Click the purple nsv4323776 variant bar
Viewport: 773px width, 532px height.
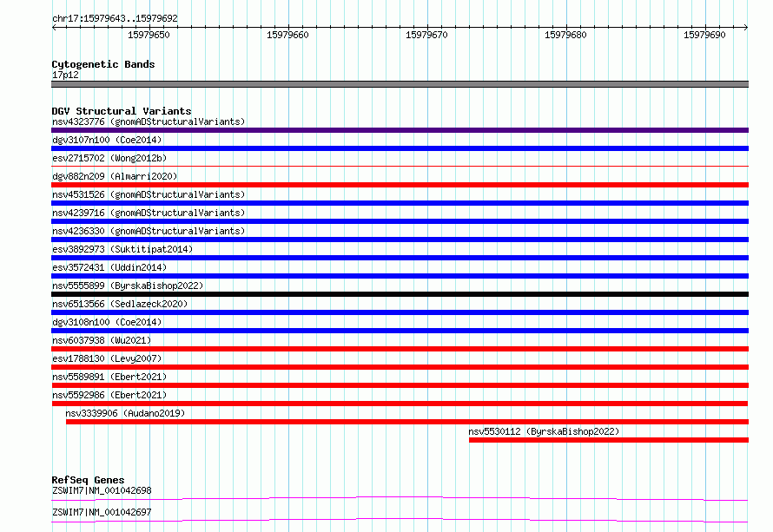(400, 130)
